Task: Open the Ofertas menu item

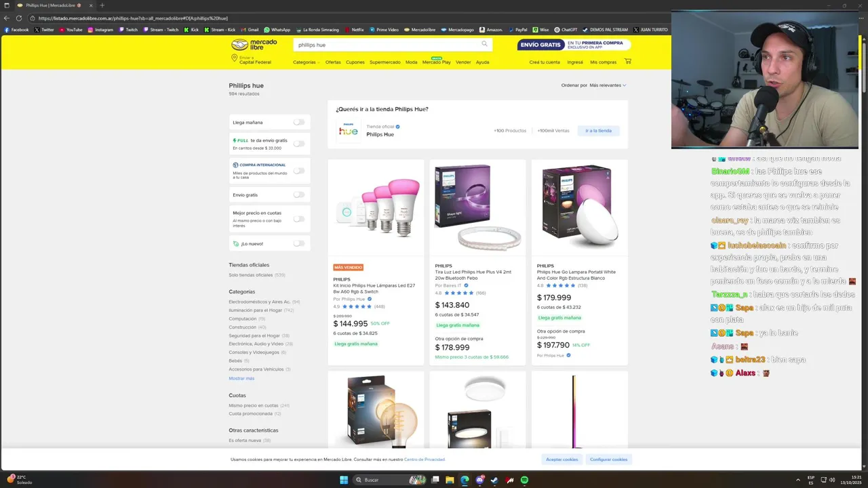Action: [x=333, y=62]
